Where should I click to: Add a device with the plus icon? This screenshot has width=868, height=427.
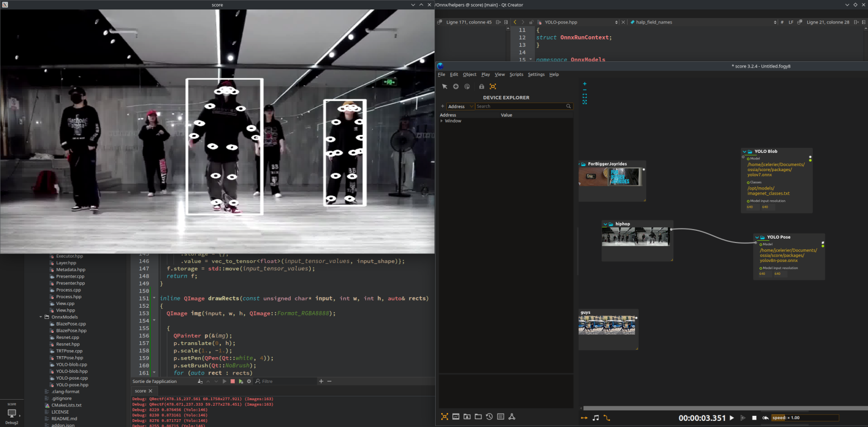[443, 106]
